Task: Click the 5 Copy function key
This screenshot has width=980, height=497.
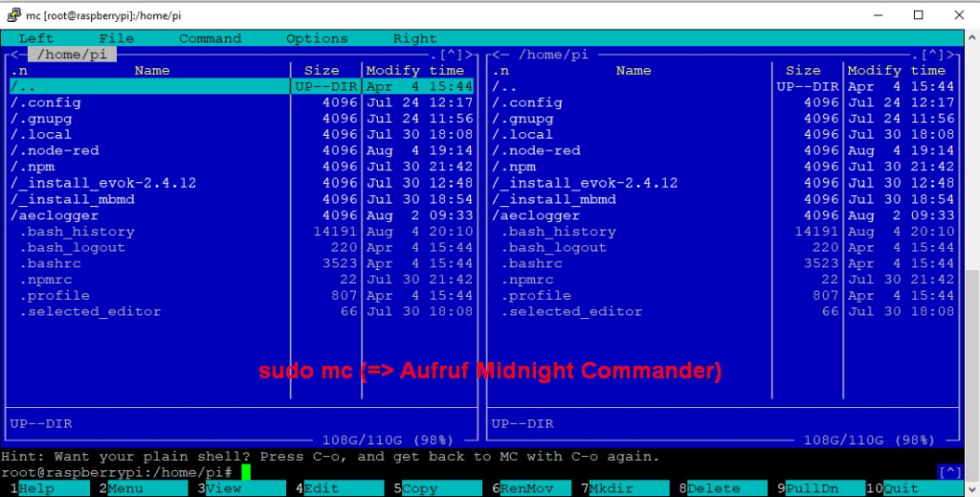Action: click(437, 488)
